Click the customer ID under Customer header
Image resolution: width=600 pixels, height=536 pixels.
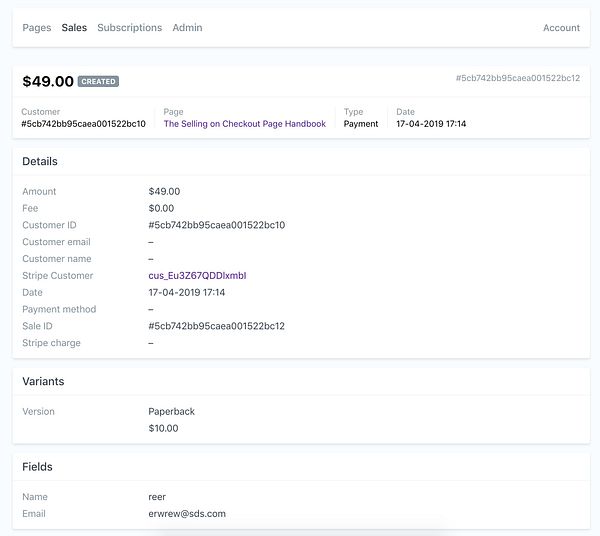click(83, 124)
